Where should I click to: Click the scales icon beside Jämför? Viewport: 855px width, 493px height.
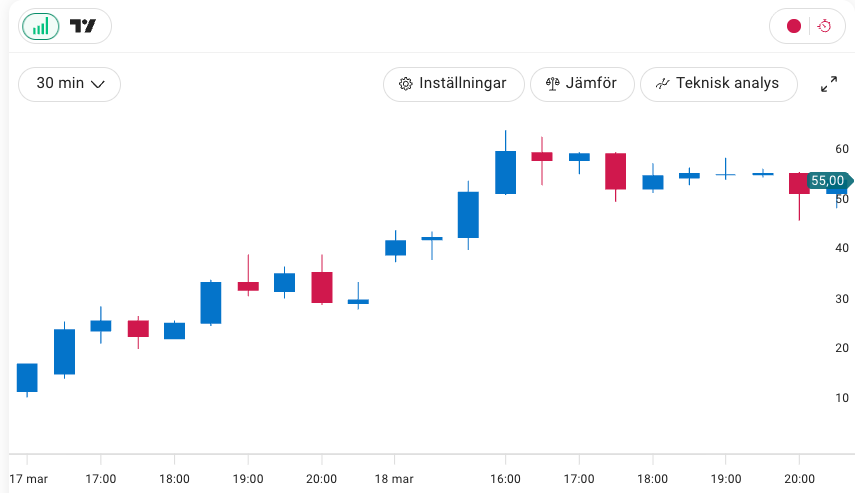(x=552, y=84)
